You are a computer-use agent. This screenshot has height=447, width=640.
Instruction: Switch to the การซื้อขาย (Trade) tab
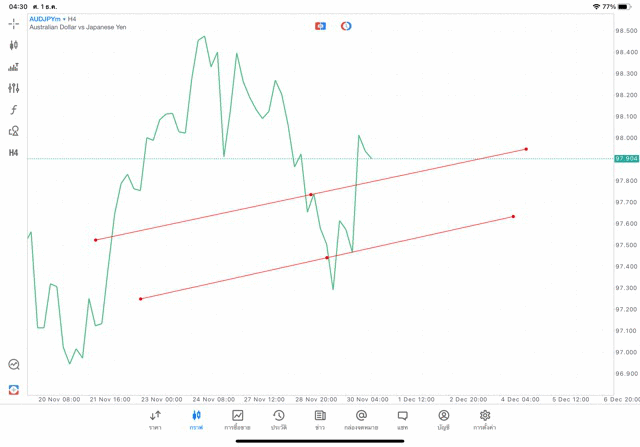coord(237,420)
